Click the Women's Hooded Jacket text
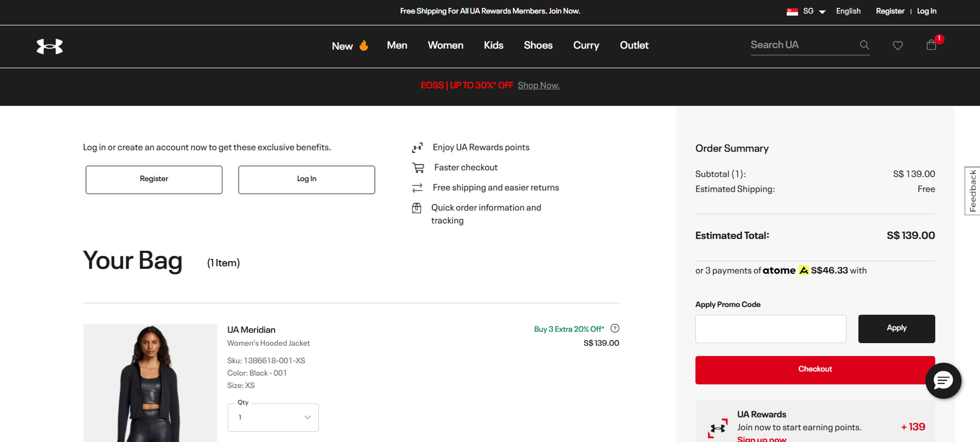The image size is (980, 442). (268, 343)
